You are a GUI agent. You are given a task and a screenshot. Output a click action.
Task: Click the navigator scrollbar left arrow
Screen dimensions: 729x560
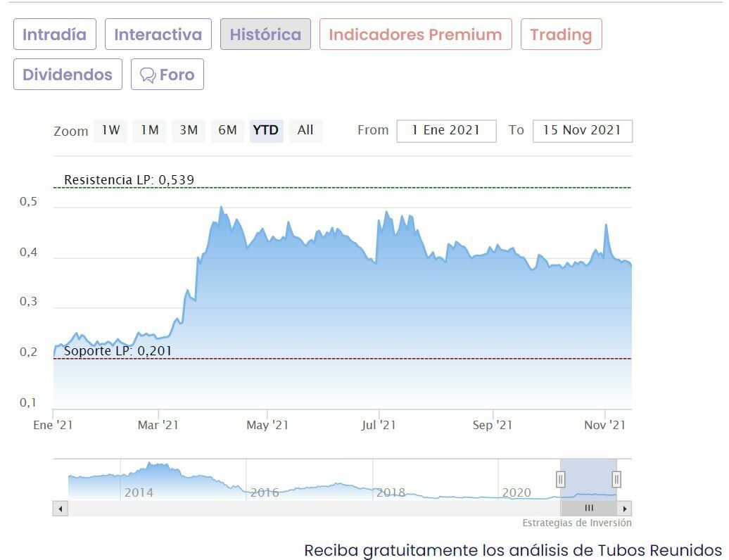tap(61, 508)
